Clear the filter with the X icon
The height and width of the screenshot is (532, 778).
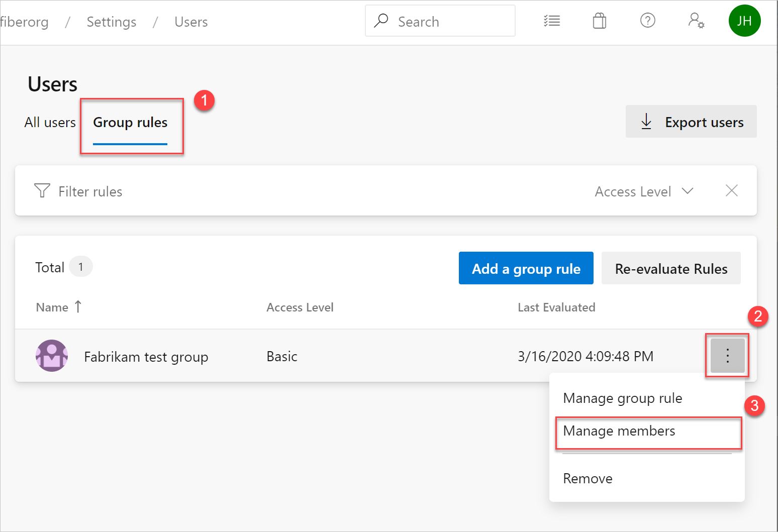[732, 191]
